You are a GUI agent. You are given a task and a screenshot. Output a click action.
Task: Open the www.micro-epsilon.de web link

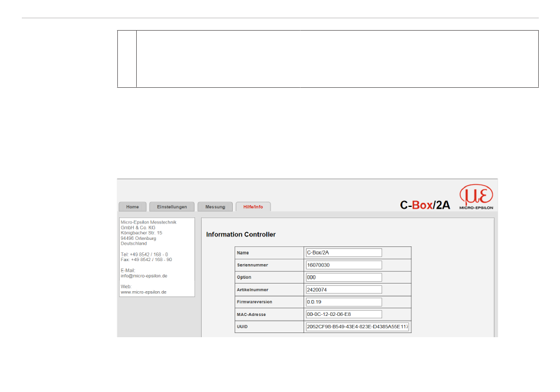144,292
